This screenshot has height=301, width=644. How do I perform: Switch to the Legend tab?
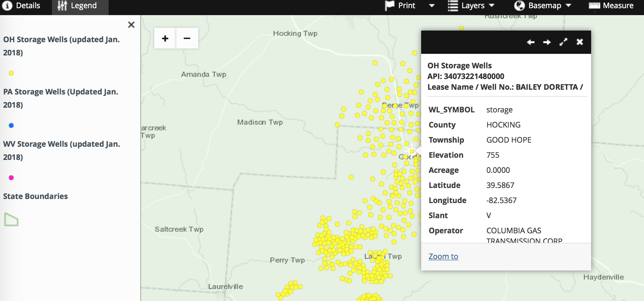(x=77, y=6)
